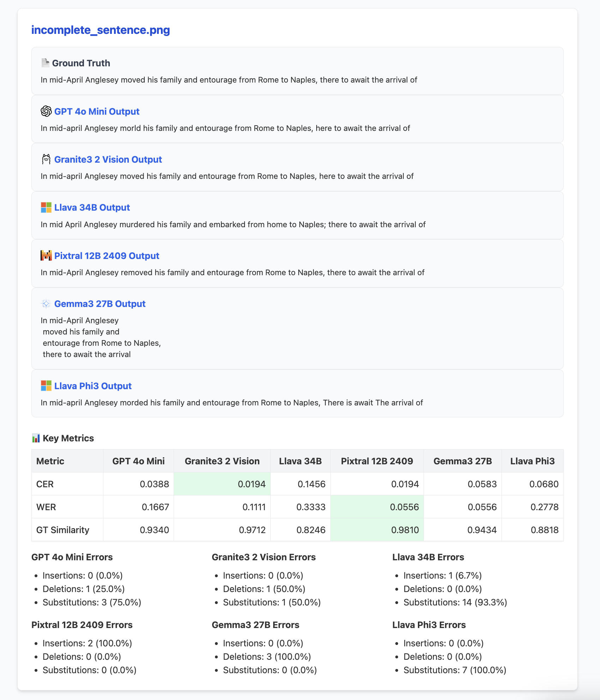Click the Mistral logo beside Pixtral 12B
The height and width of the screenshot is (700, 600).
point(46,255)
